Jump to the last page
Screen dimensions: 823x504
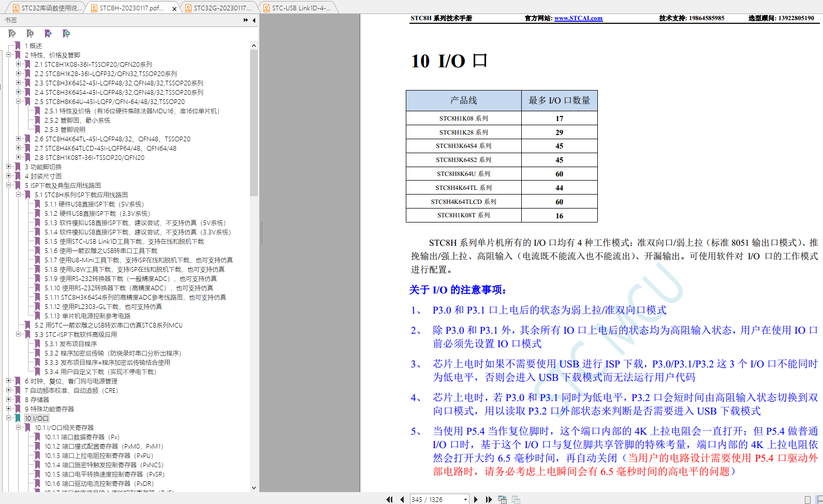[489, 499]
